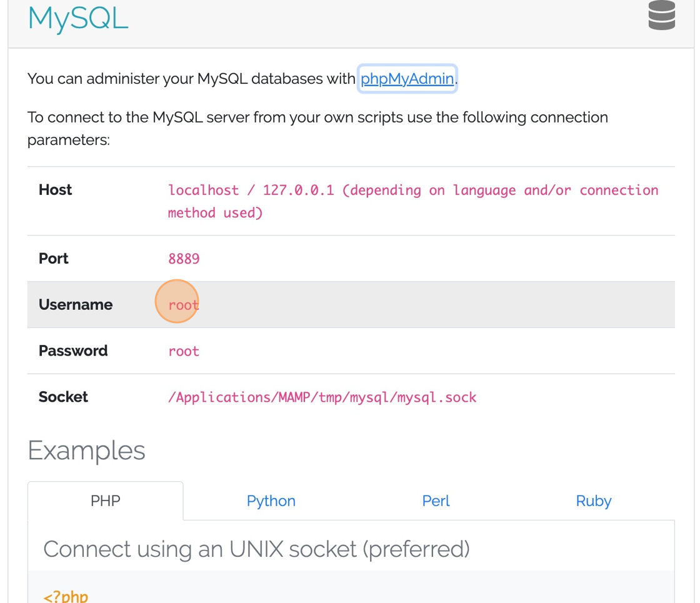
Task: Select the Perl examples tab
Action: pos(436,501)
